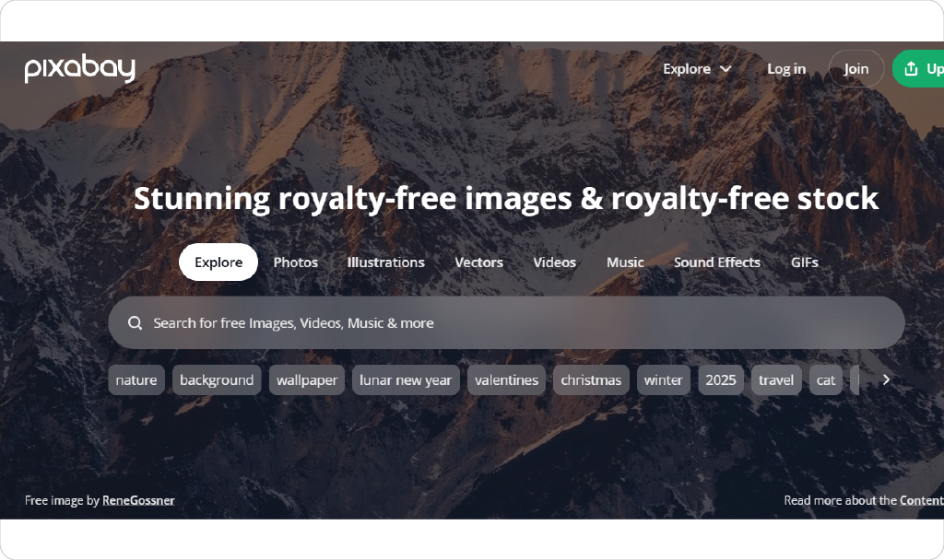Select the Videos tab
Image resolution: width=944 pixels, height=560 pixels.
click(x=554, y=262)
